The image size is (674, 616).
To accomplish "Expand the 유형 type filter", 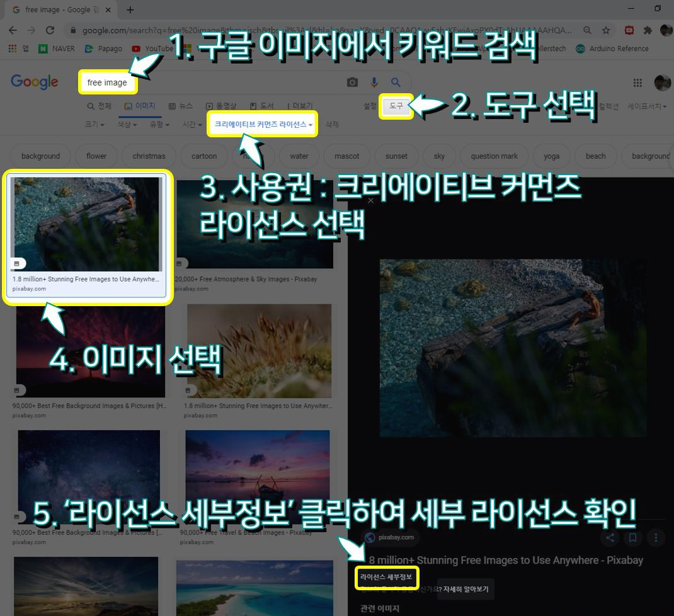I will 159,124.
